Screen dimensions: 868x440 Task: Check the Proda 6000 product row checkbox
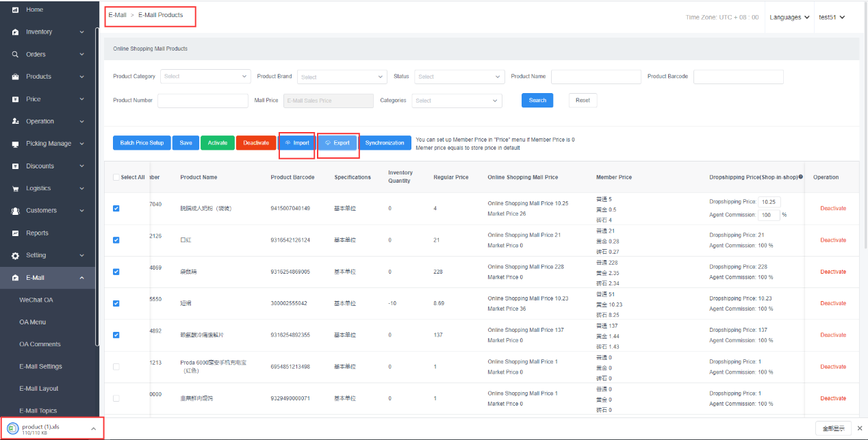pos(116,367)
